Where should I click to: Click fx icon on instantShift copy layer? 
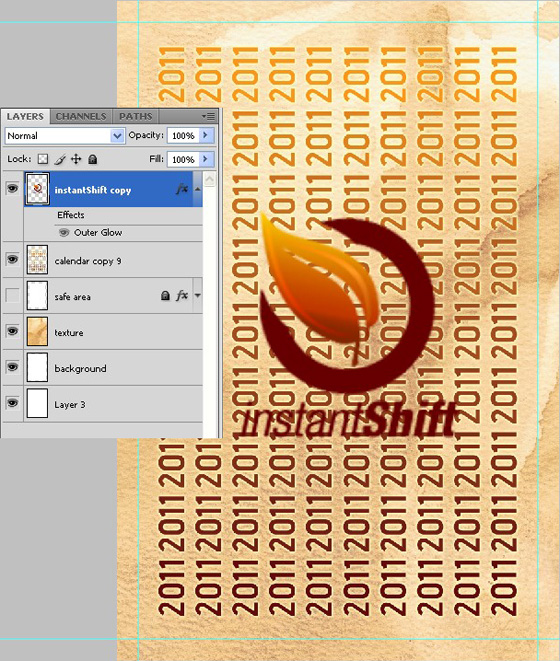[x=182, y=188]
